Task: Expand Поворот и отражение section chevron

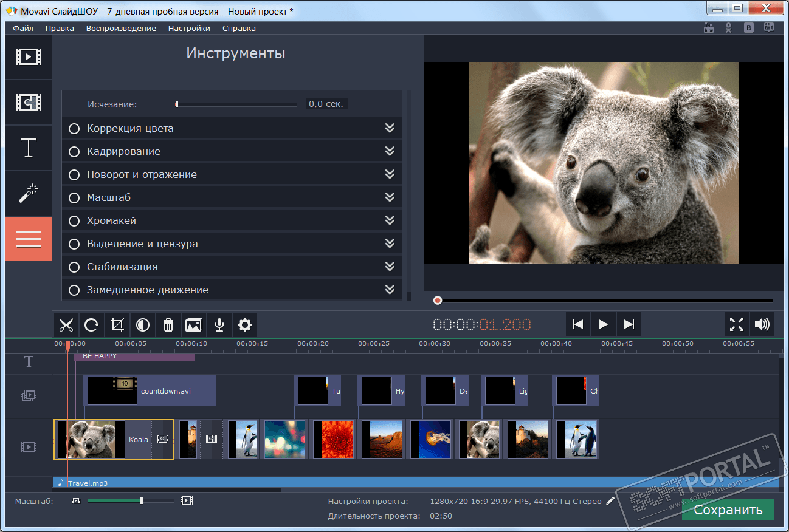Action: pos(390,174)
